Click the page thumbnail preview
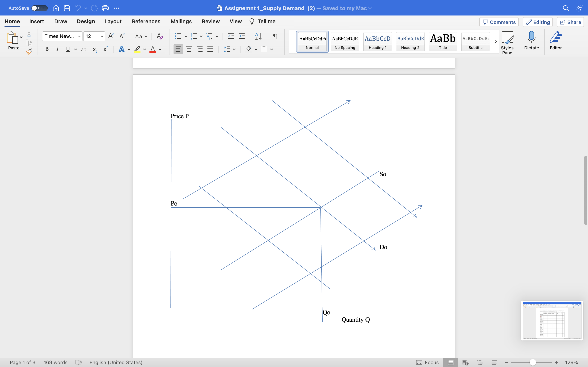 click(552, 320)
